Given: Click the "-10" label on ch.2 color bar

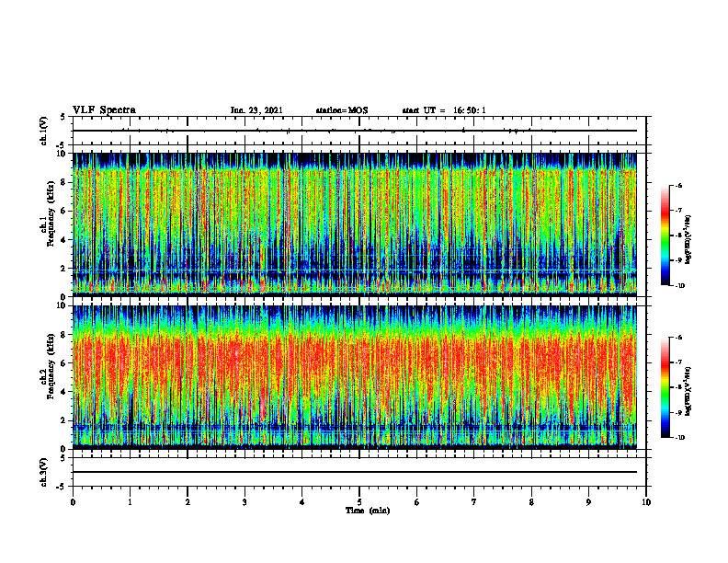Looking at the screenshot, I should (x=679, y=438).
